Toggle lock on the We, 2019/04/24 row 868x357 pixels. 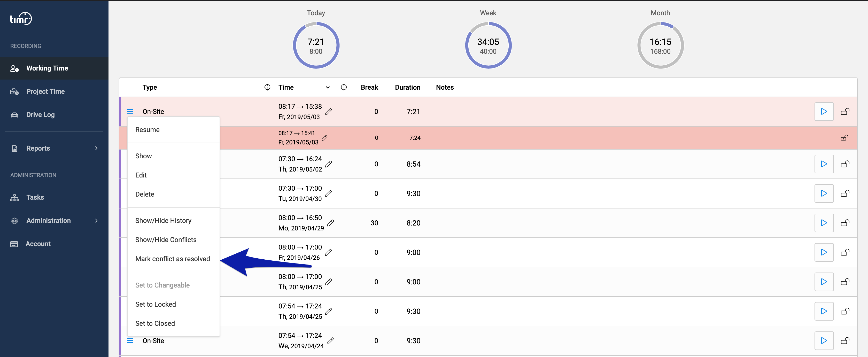(x=845, y=341)
